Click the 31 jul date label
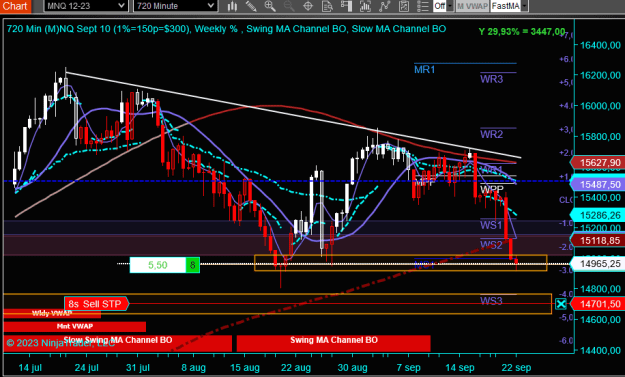Viewport: 625px width, 377px height. click(x=138, y=367)
